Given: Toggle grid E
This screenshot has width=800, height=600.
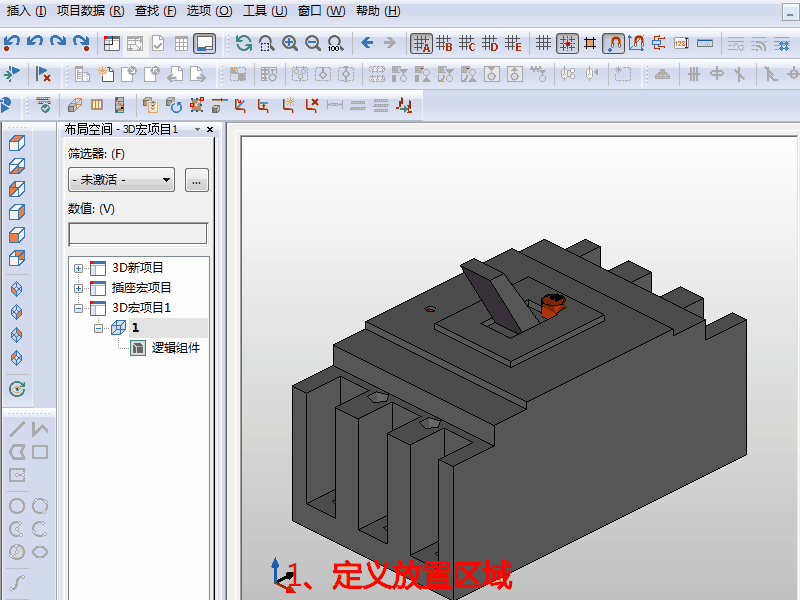Looking at the screenshot, I should [x=513, y=43].
